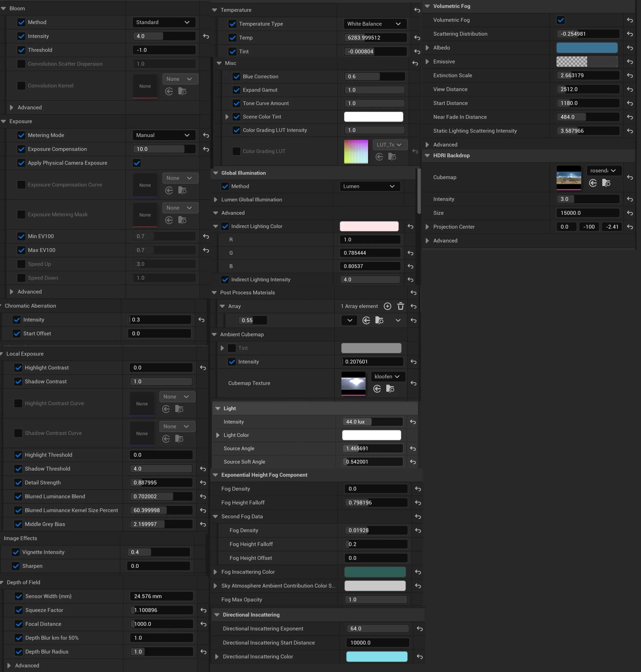Use selected asset for HDRI Cubemap
641x672 pixels.
(593, 183)
